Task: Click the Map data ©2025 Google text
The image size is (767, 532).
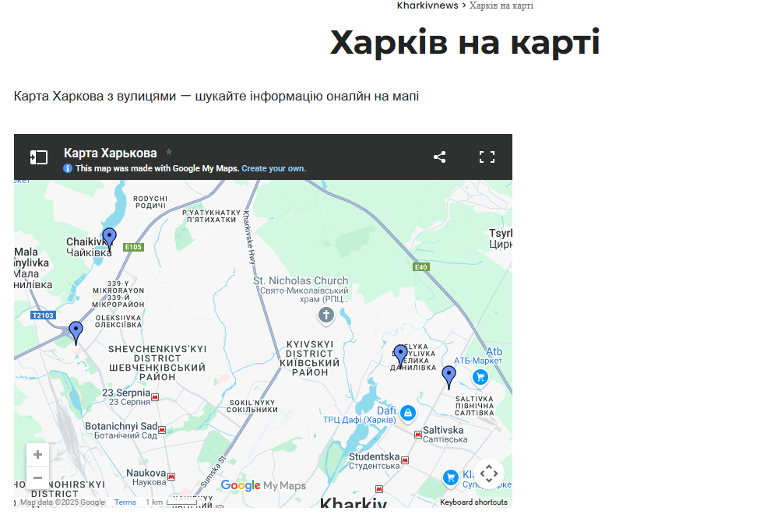Action: 62,502
